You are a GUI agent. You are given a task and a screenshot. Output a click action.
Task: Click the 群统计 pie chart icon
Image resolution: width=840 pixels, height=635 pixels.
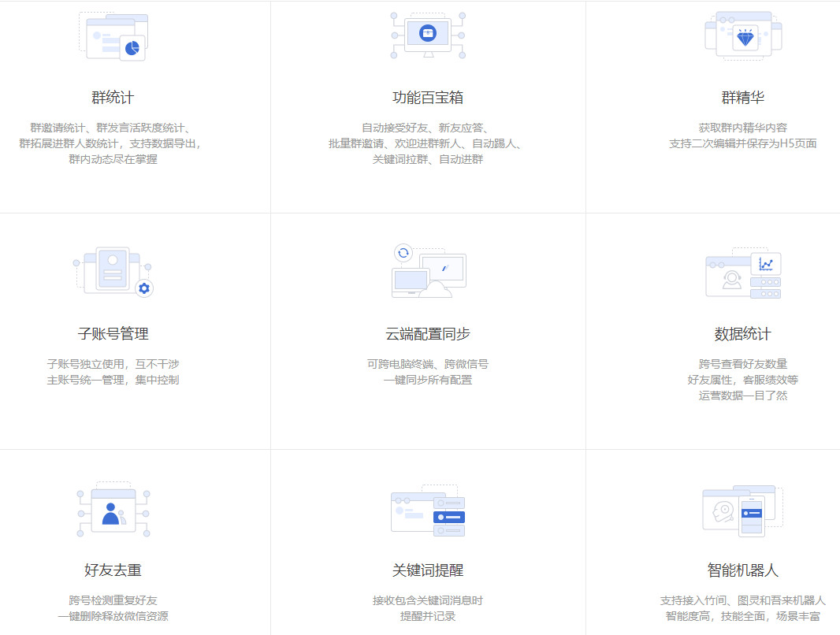(x=113, y=35)
